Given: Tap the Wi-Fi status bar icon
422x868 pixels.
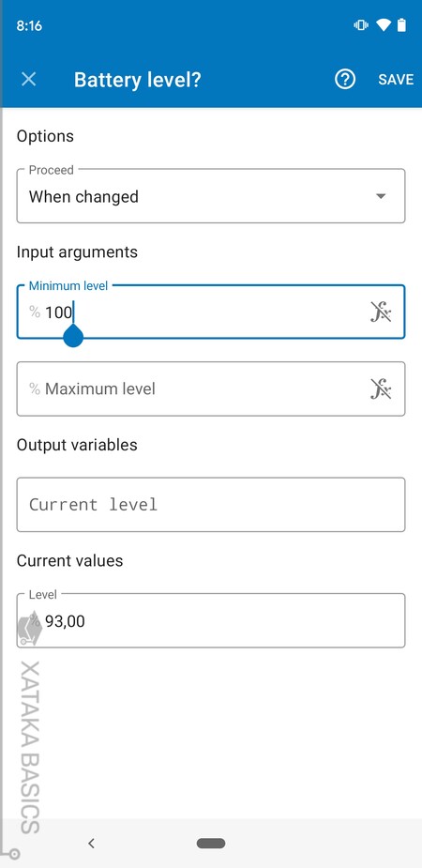Looking at the screenshot, I should [x=383, y=25].
